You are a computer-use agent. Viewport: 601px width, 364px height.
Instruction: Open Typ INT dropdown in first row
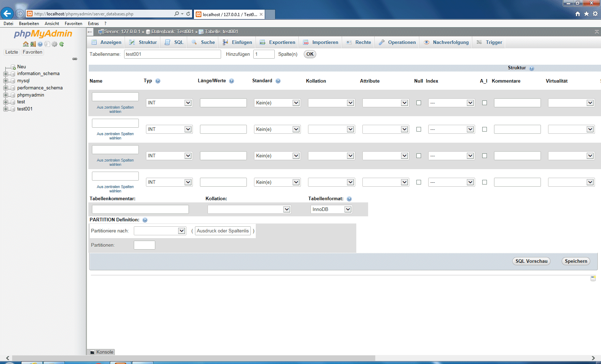(x=169, y=103)
